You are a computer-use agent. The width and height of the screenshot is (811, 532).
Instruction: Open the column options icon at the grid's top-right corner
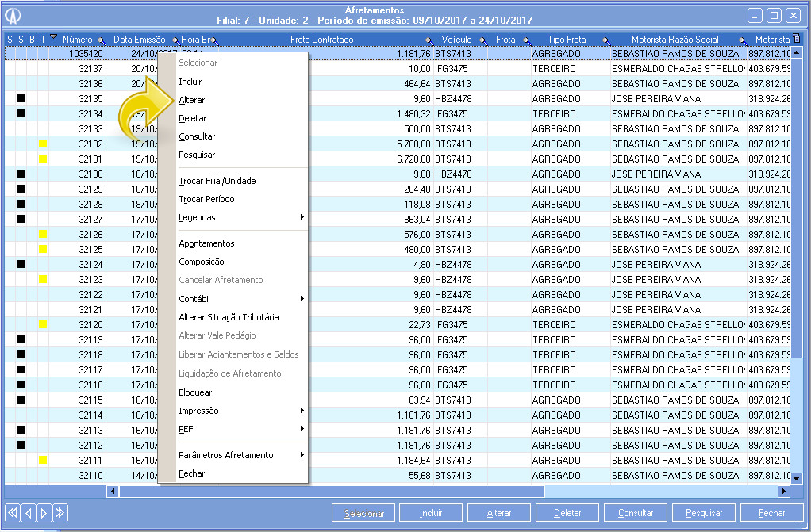click(798, 39)
